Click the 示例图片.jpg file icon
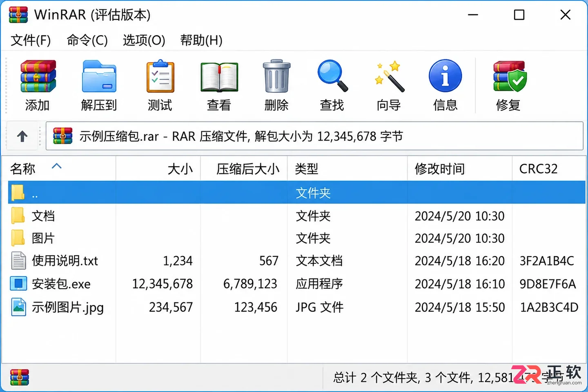 pos(19,307)
